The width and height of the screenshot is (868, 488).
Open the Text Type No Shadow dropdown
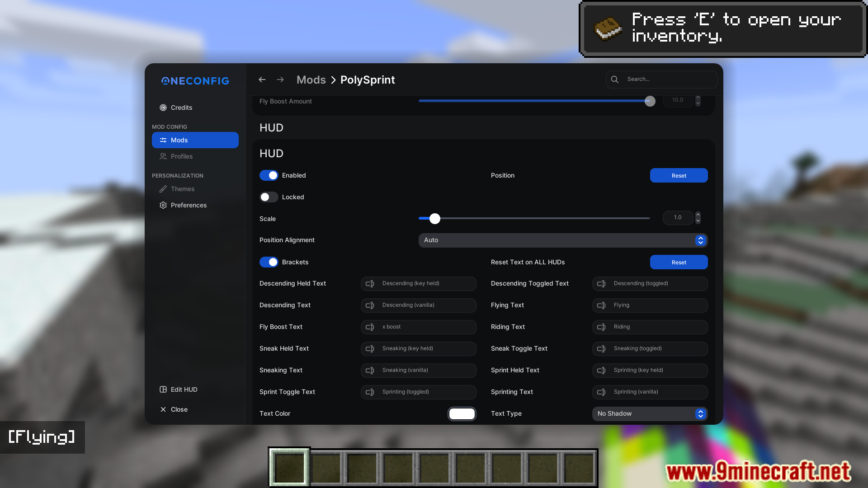(x=650, y=414)
